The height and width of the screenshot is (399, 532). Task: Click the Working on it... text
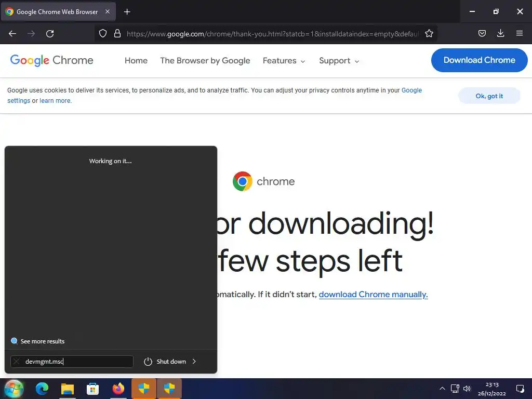coord(110,161)
